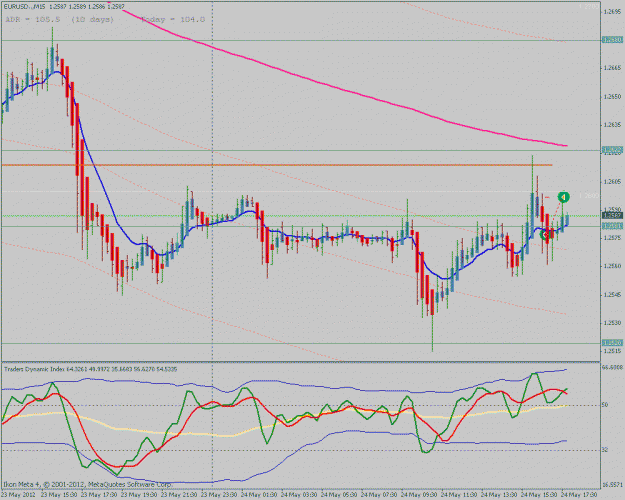Click the 32 level on indicator scale
This screenshot has width=625, height=500.
tap(605, 450)
